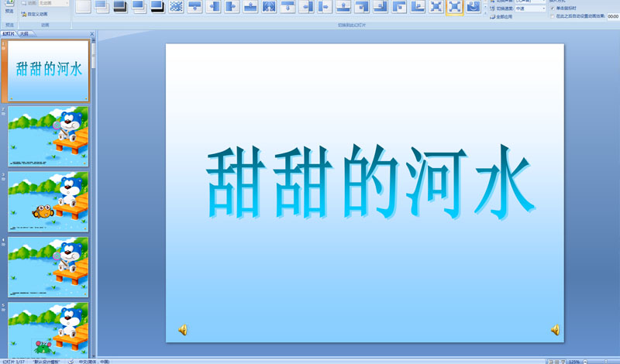This screenshot has width=620, height=364.
Task: Click the automatic advance time field 00:00
Action: coord(613,16)
